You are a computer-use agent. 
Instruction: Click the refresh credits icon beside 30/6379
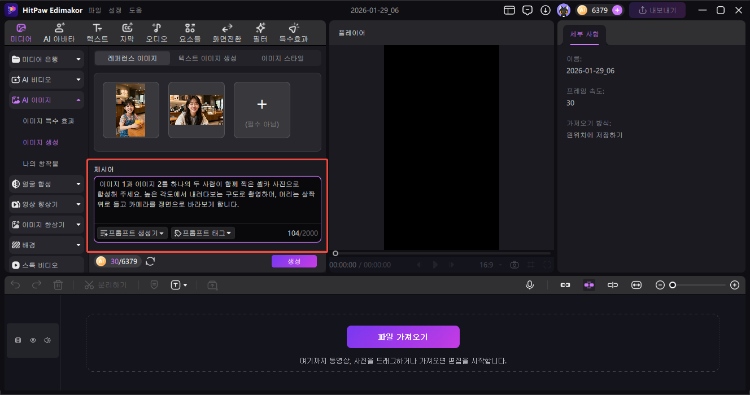(150, 261)
